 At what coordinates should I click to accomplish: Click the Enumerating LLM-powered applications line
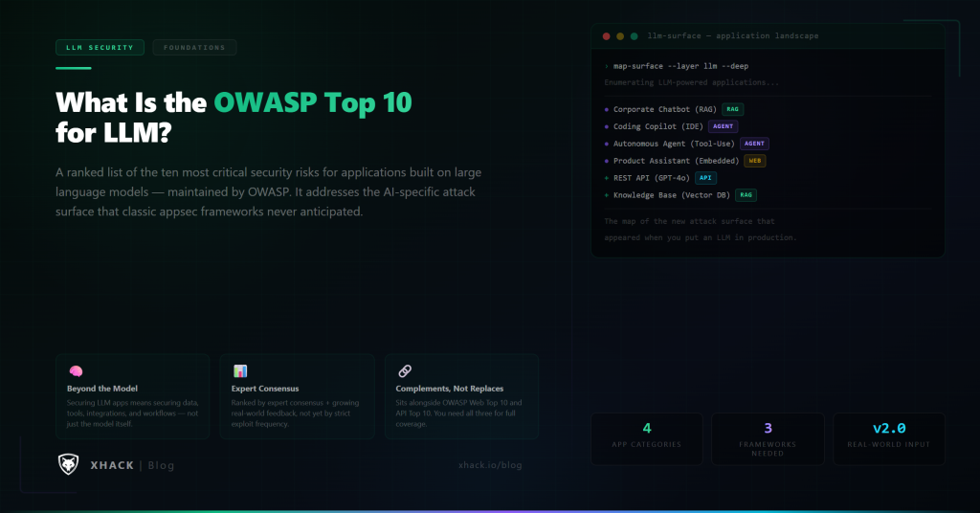tap(691, 82)
